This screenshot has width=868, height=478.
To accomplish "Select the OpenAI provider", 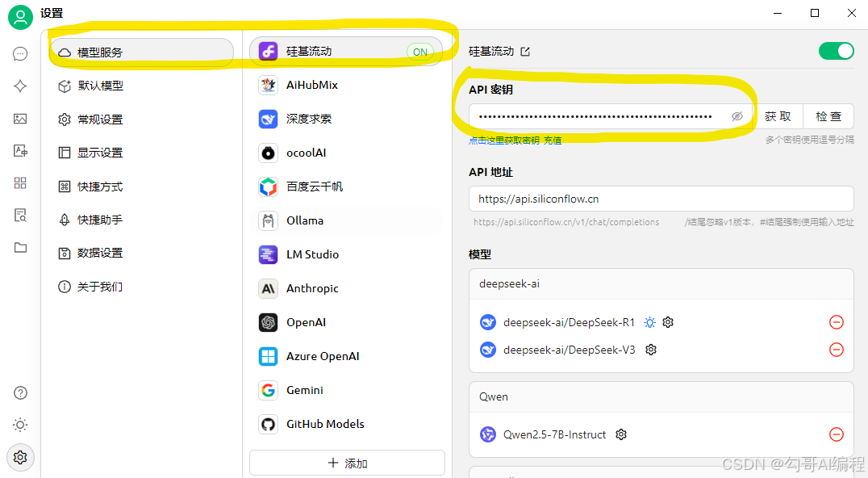I will pyautogui.click(x=346, y=322).
